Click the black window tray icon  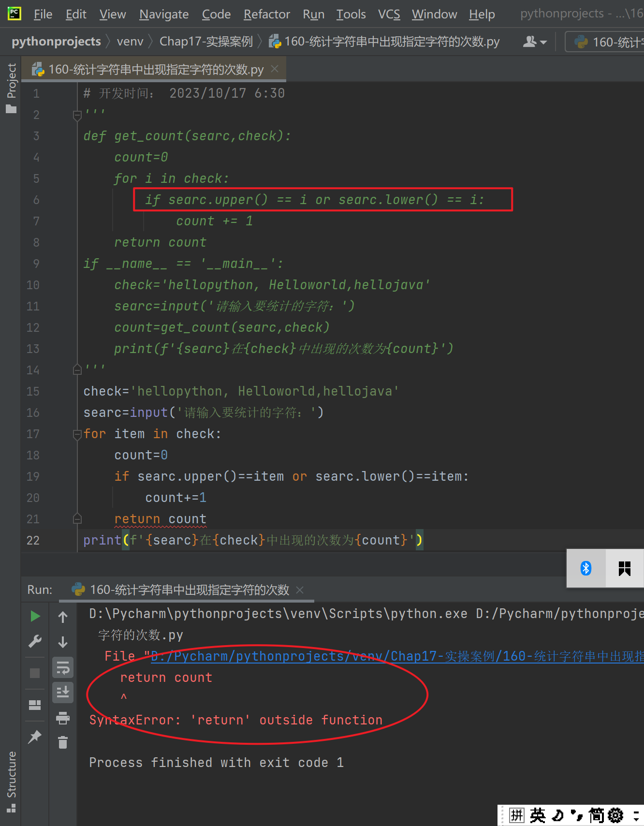click(x=624, y=568)
